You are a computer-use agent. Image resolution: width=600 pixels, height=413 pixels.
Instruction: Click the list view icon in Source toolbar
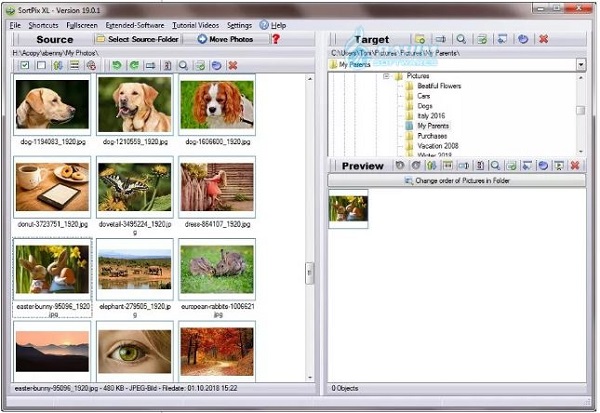click(x=75, y=65)
